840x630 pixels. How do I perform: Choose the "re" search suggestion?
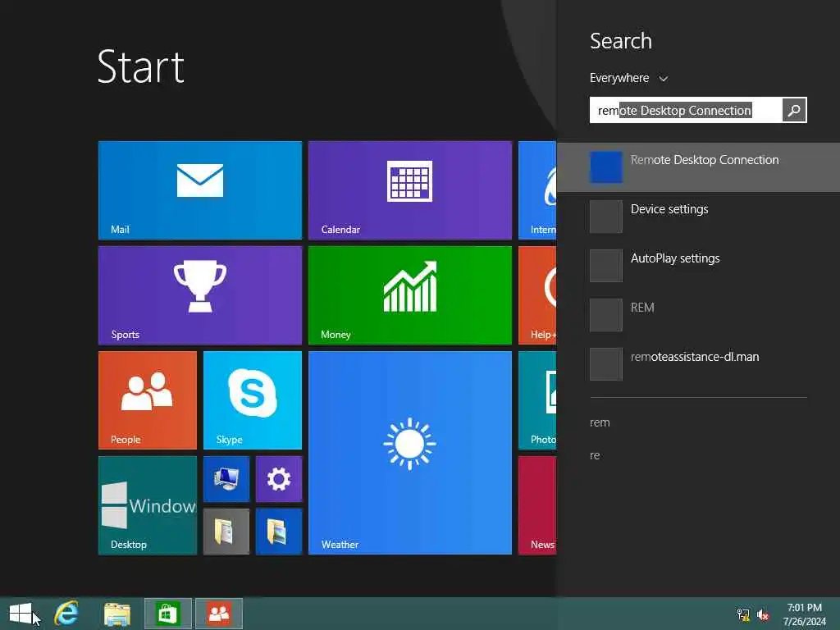click(595, 456)
